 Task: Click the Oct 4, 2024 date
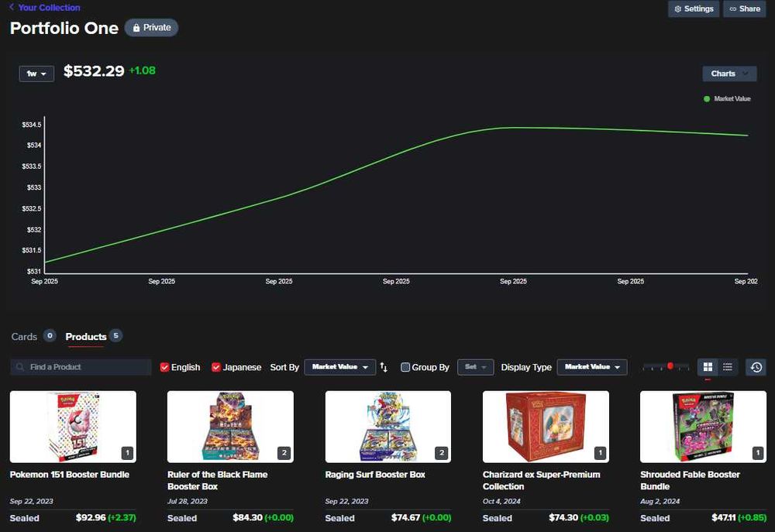(x=501, y=501)
